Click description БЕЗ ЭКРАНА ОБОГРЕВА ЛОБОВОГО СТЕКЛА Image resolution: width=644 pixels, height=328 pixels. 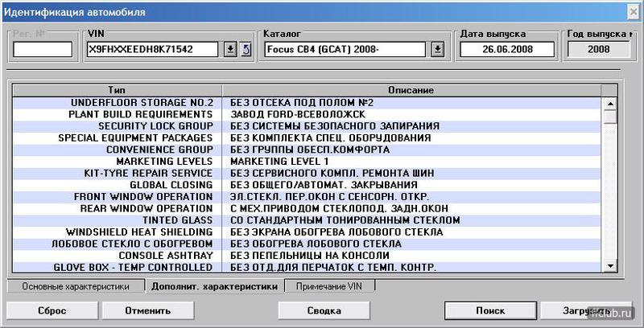[x=336, y=232]
